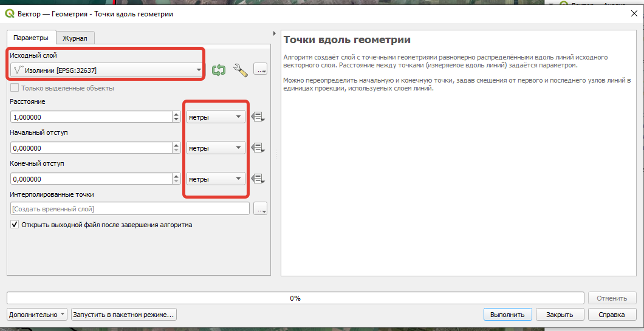This screenshot has height=331, width=644.
Task: Click the Только выделенные объекты checkbox
Action: click(15, 88)
